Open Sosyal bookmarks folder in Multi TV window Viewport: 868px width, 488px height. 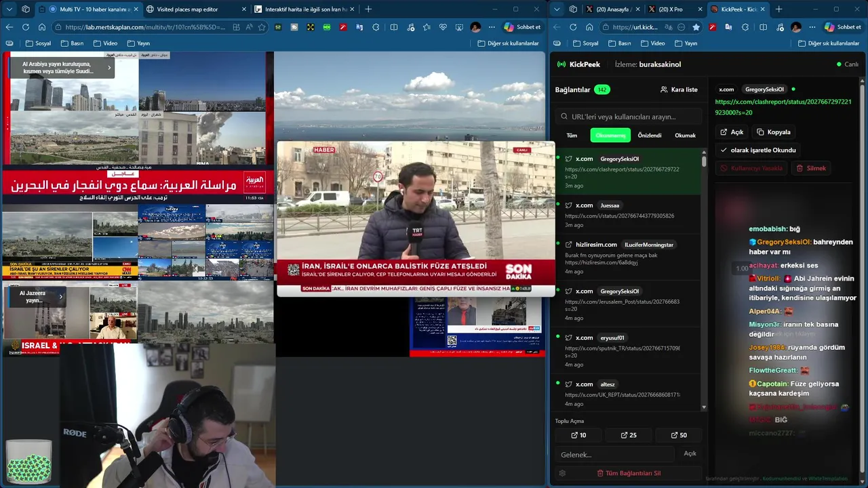point(38,43)
